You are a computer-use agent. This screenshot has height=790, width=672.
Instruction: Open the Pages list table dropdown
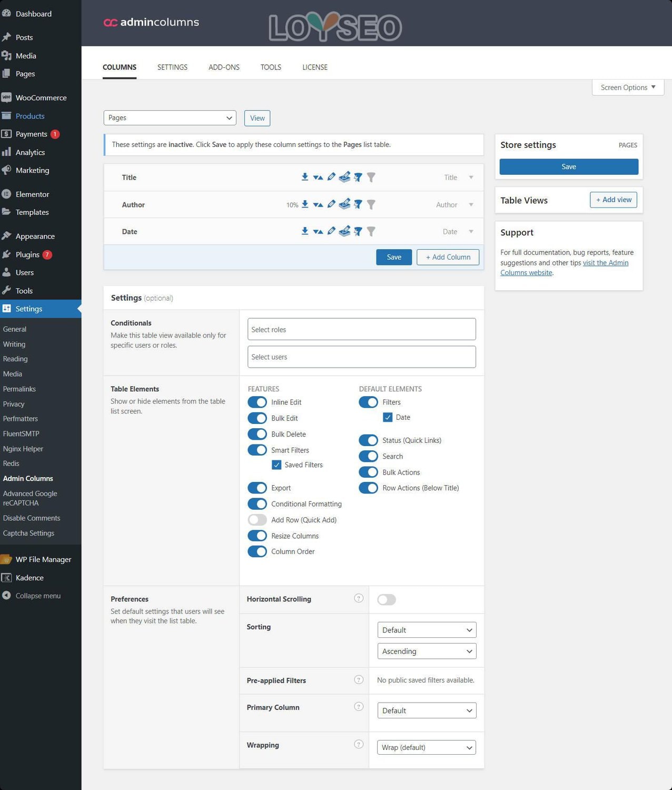click(x=170, y=118)
